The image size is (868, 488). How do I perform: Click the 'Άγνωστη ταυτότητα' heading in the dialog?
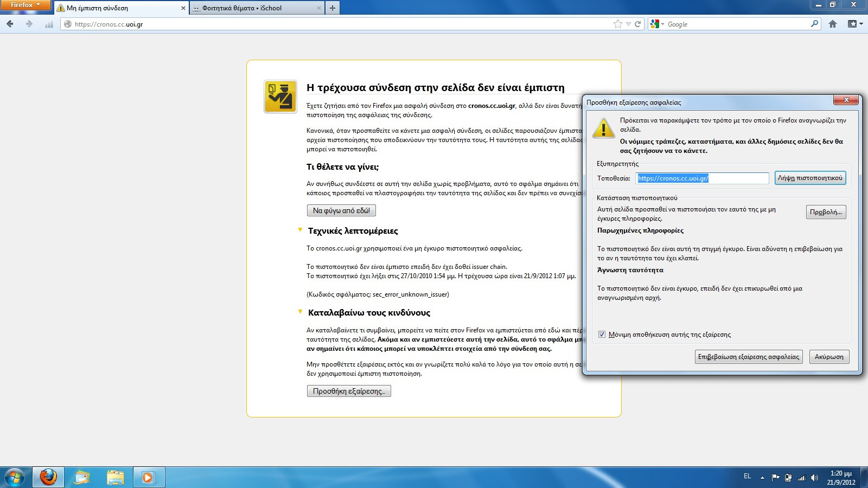click(x=630, y=270)
